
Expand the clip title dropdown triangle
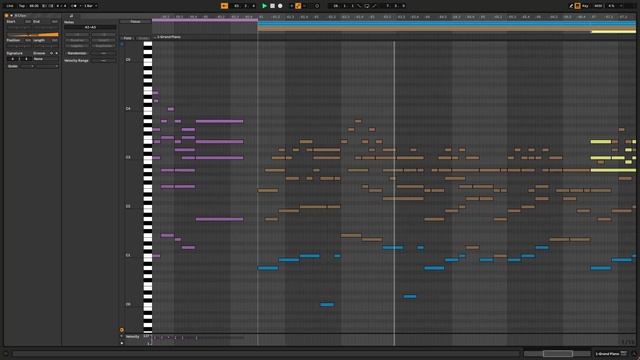tap(11, 16)
